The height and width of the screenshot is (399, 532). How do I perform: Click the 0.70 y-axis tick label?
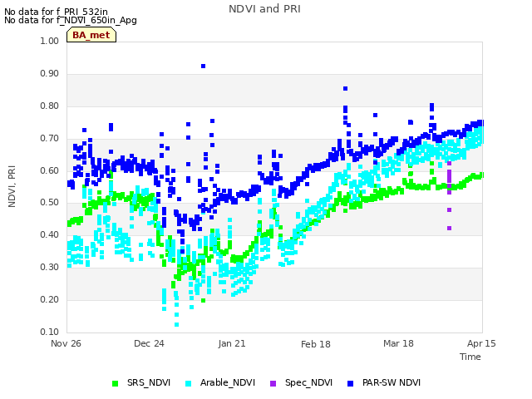50,139
